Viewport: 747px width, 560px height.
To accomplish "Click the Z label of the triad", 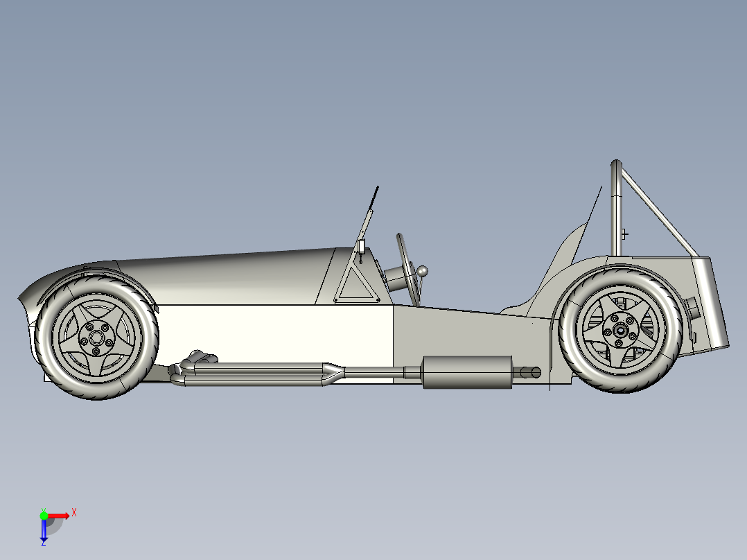I will tap(44, 543).
